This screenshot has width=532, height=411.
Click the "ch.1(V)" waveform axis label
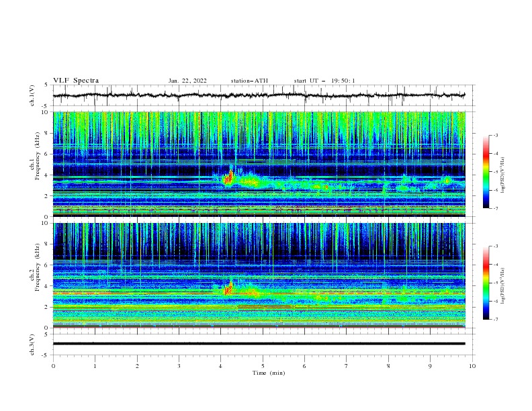(32, 95)
